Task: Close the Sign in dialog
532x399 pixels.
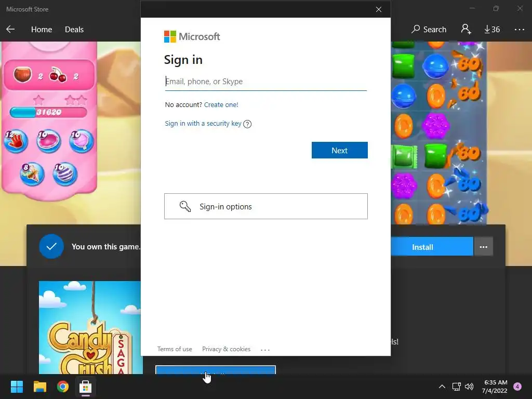Action: tap(379, 9)
